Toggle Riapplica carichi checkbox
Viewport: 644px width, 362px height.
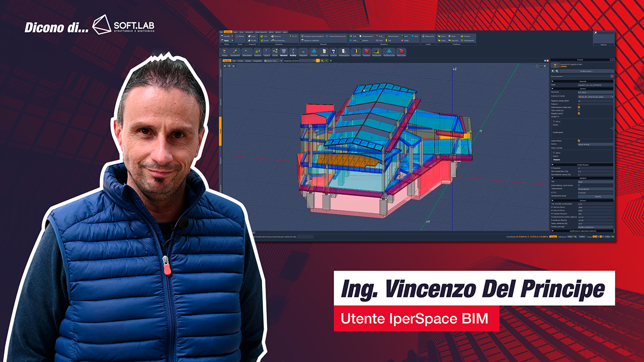[579, 114]
